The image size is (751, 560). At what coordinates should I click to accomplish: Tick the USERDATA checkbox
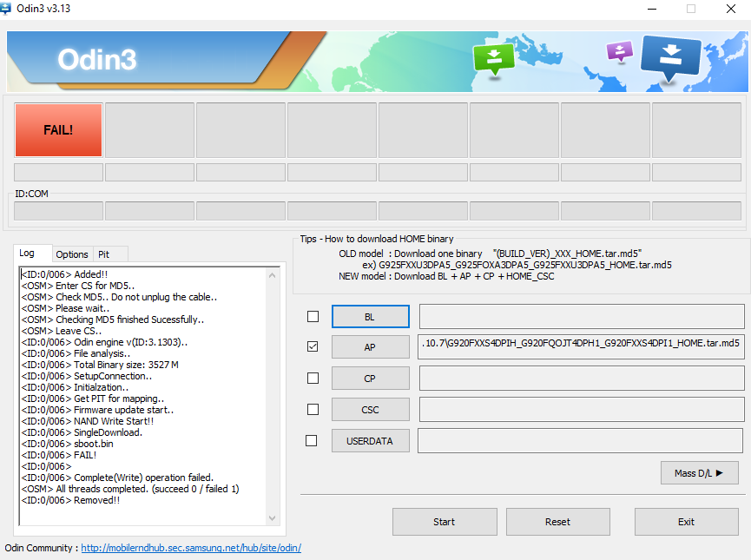click(x=313, y=441)
